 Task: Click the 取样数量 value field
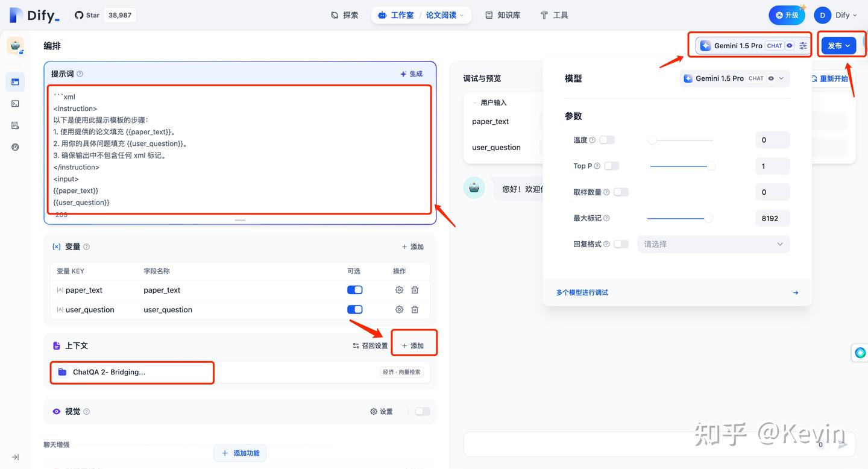point(772,192)
